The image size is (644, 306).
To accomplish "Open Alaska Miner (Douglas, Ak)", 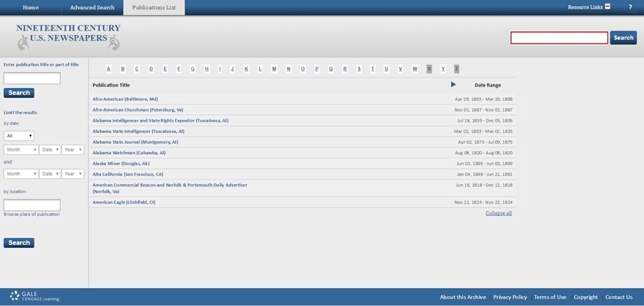I will point(121,163).
